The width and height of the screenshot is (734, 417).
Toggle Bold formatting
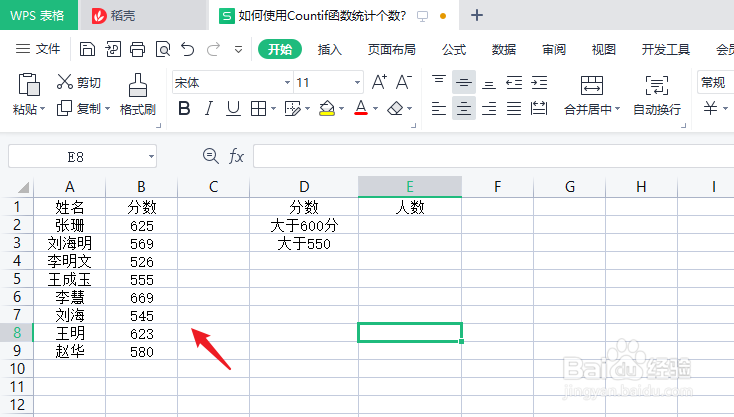point(184,109)
